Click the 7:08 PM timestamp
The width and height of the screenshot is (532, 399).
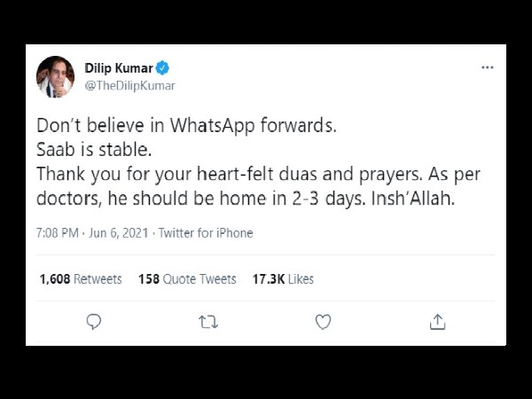coord(58,233)
